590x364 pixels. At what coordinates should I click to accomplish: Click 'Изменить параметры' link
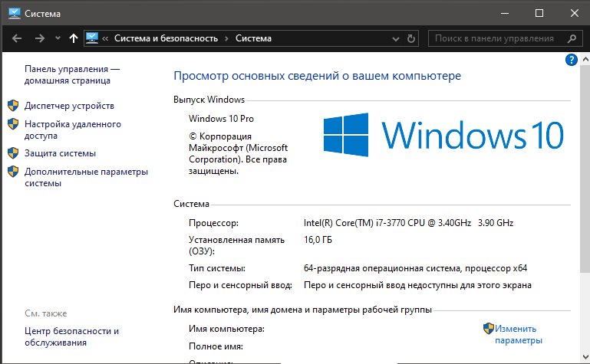518,334
